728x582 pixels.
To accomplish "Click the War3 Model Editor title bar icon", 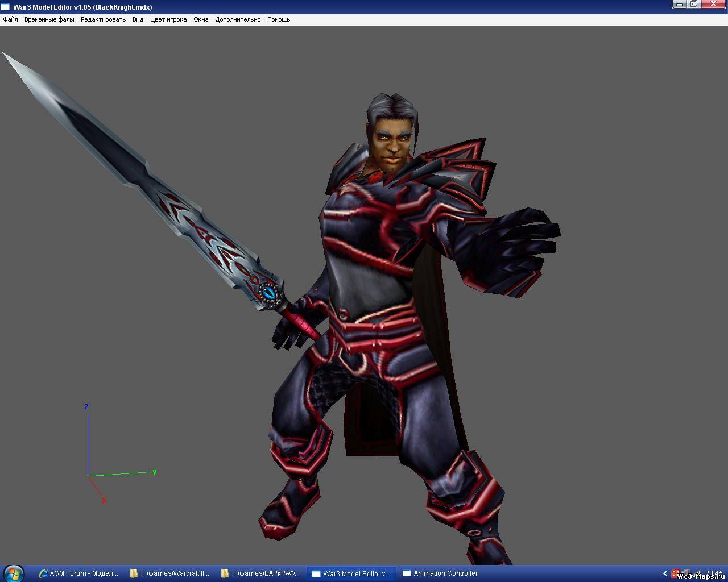I will coord(6,7).
